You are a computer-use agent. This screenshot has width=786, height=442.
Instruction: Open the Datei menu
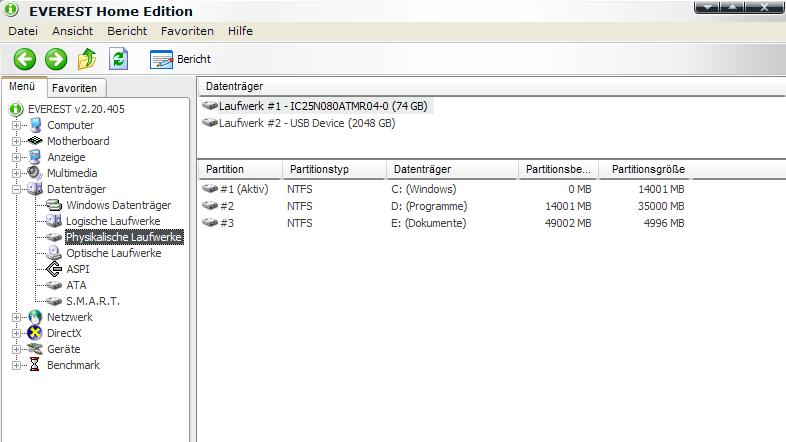pyautogui.click(x=23, y=31)
